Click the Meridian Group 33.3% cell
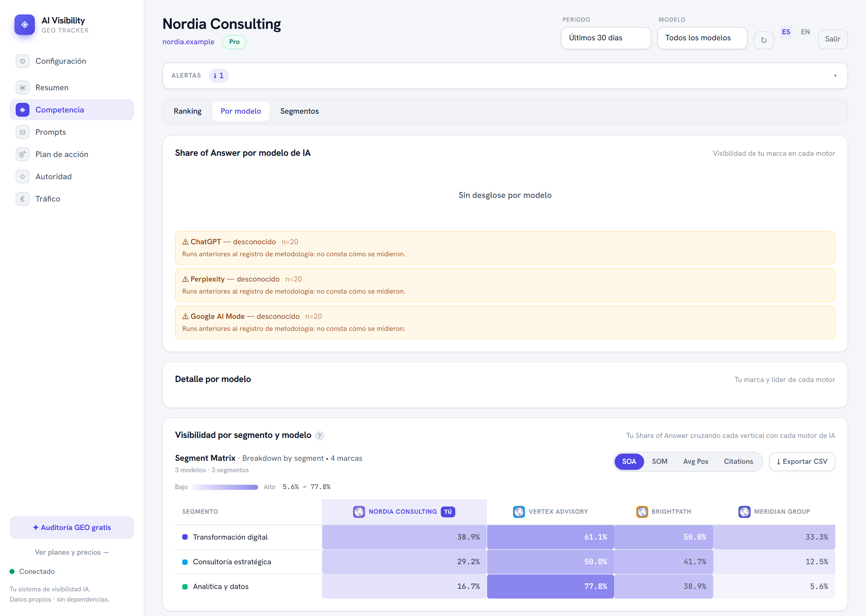Screen dimensions: 866x616 click(x=774, y=537)
